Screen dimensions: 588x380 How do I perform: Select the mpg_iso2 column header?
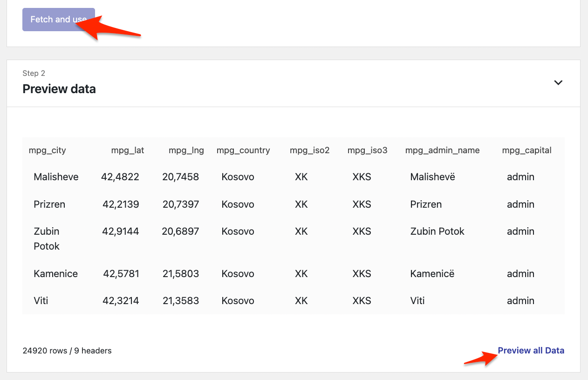[x=309, y=150]
